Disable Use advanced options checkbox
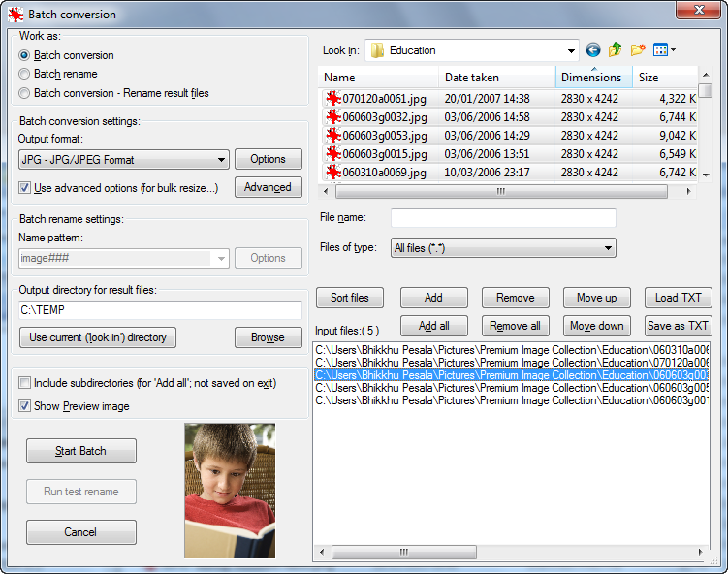This screenshot has height=574, width=728. point(25,187)
